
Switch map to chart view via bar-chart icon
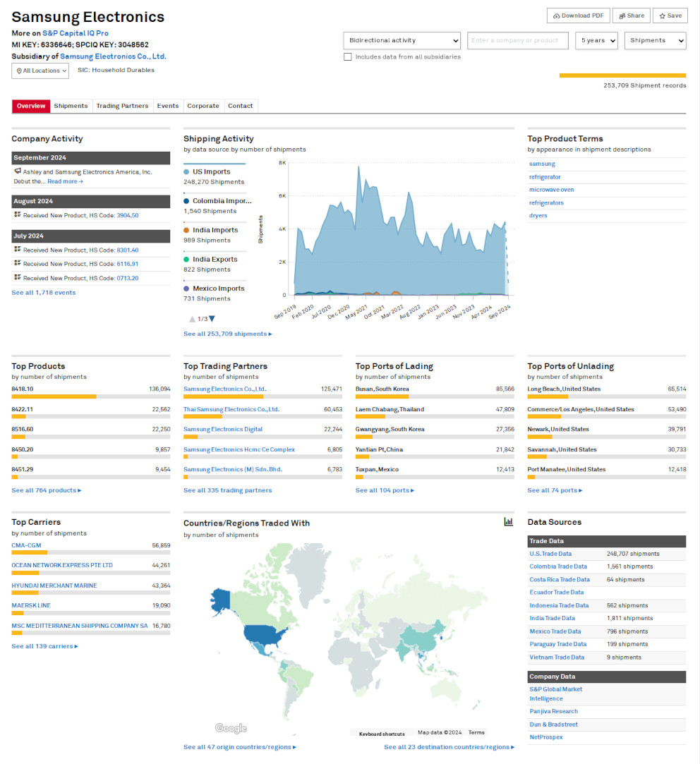[509, 521]
